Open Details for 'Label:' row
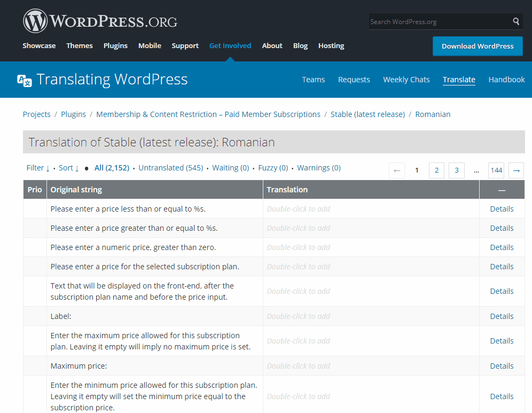 502,317
